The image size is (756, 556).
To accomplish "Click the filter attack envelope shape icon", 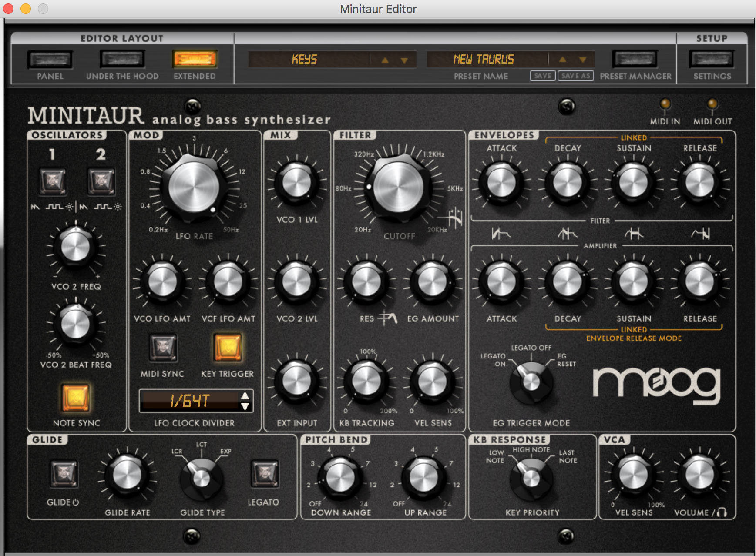I will [501, 234].
